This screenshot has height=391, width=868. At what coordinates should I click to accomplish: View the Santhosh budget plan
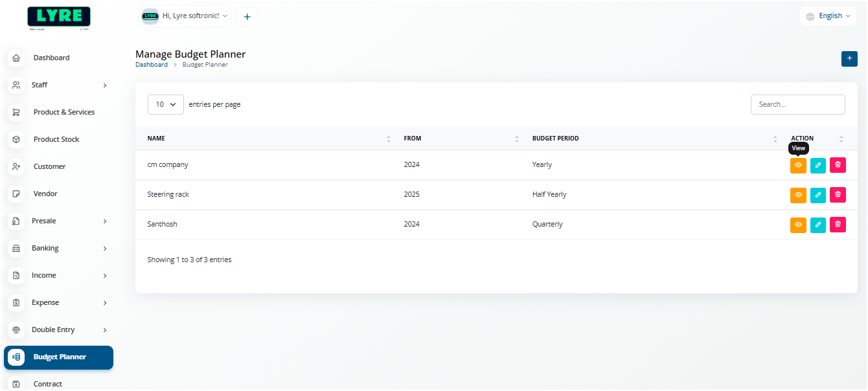coord(798,225)
